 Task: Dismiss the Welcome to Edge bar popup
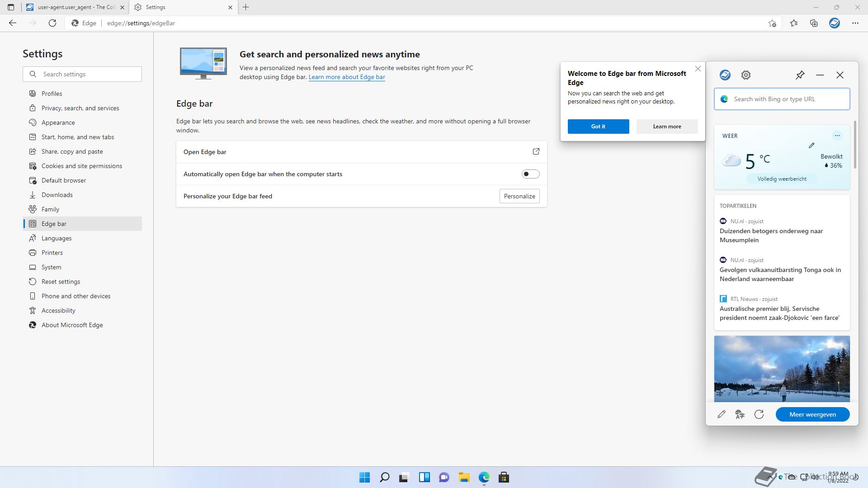coord(698,69)
